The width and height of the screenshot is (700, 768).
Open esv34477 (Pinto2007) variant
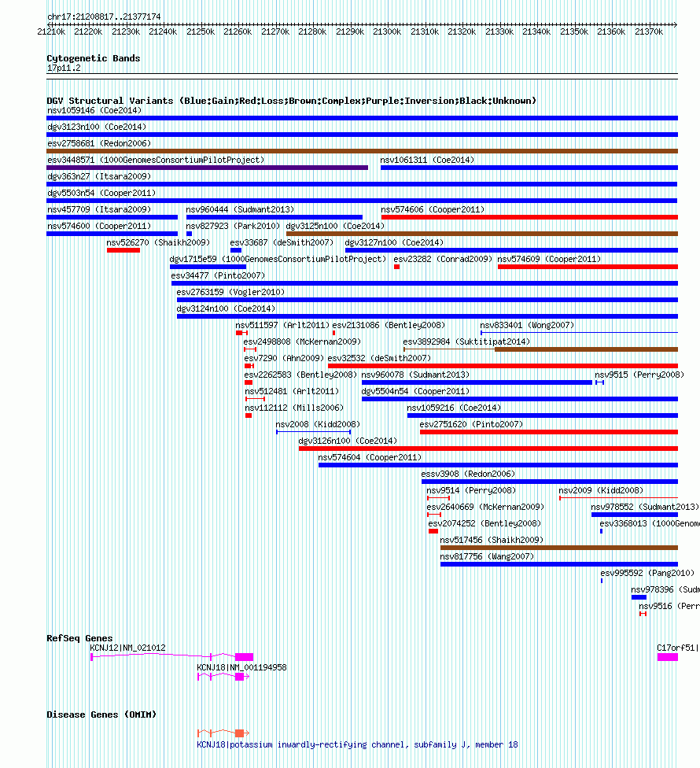pos(218,275)
